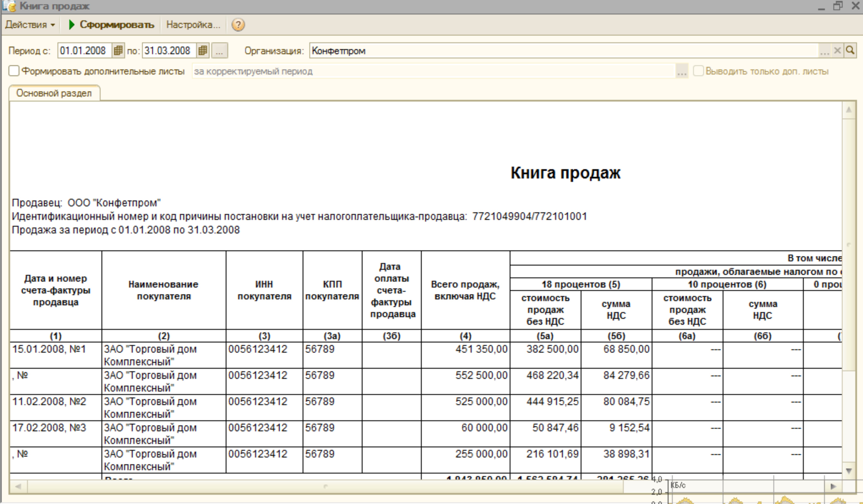Select total sales cell 552 500,00
This screenshot has width=863, height=504.
coord(465,382)
